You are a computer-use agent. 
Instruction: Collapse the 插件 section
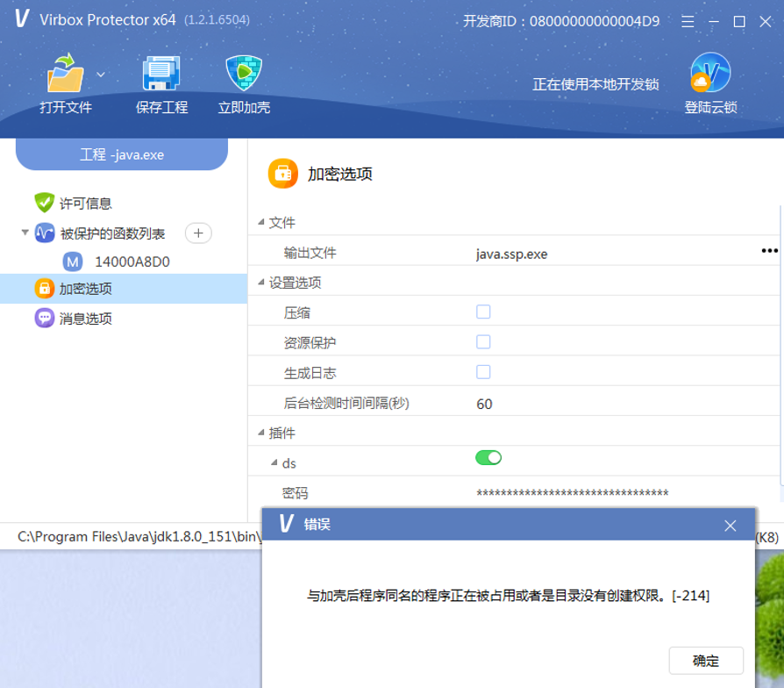[x=261, y=433]
